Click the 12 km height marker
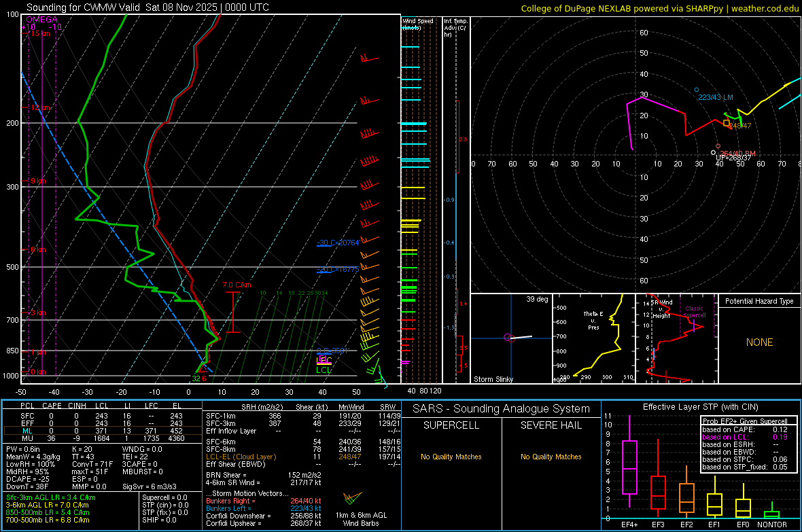The width and height of the screenshot is (802, 532). (x=41, y=107)
